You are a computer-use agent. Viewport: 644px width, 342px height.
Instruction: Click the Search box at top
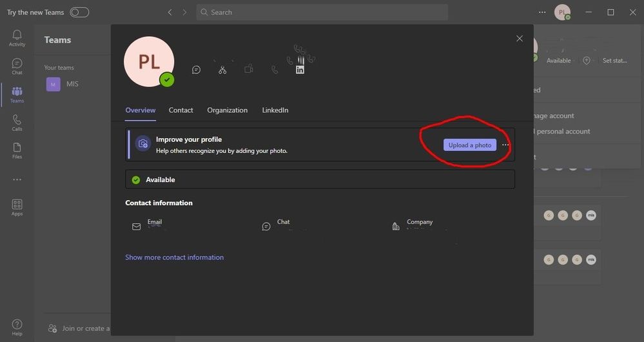pos(322,12)
